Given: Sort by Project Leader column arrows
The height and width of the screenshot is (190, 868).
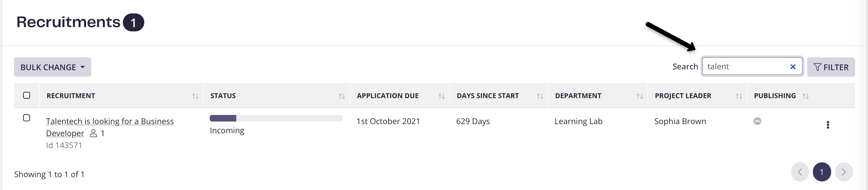Looking at the screenshot, I should tap(739, 96).
